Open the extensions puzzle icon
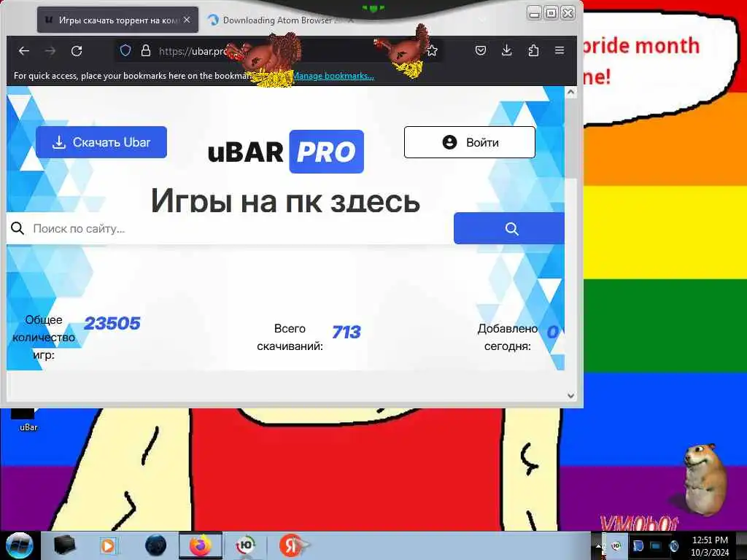747x560 pixels. tap(533, 50)
